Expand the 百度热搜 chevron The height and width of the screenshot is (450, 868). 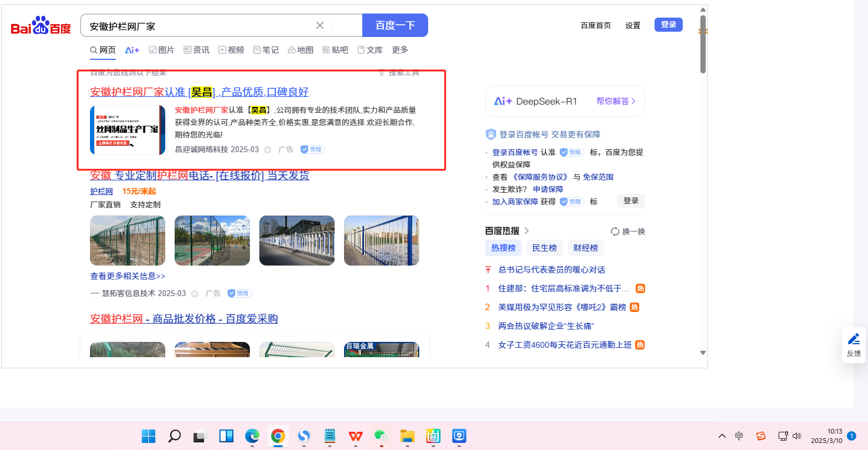pyautogui.click(x=526, y=231)
